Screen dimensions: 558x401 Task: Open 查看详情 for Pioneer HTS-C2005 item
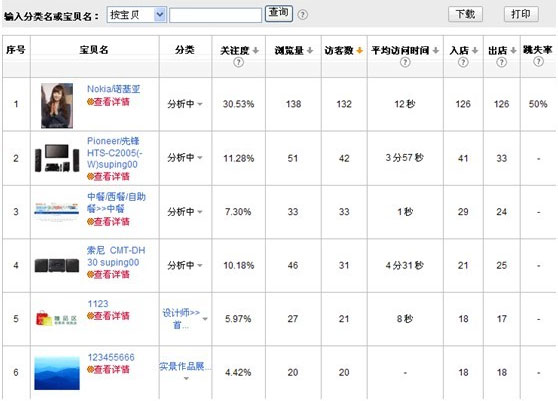click(109, 176)
